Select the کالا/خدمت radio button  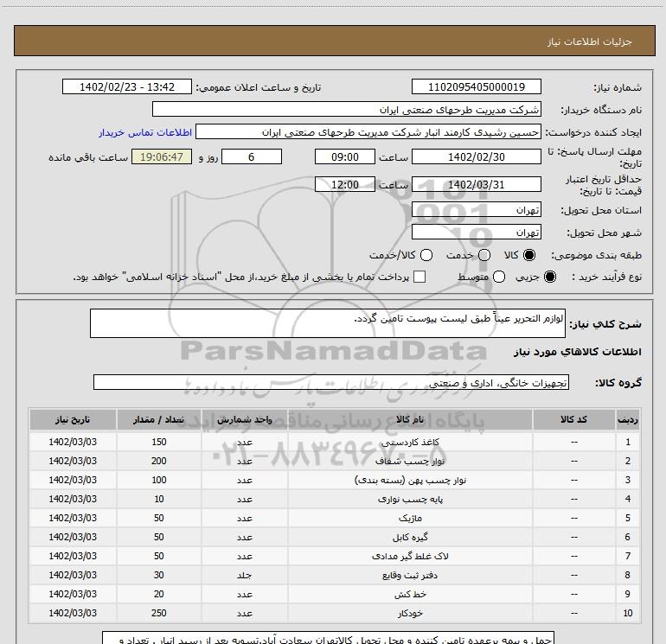click(x=426, y=255)
